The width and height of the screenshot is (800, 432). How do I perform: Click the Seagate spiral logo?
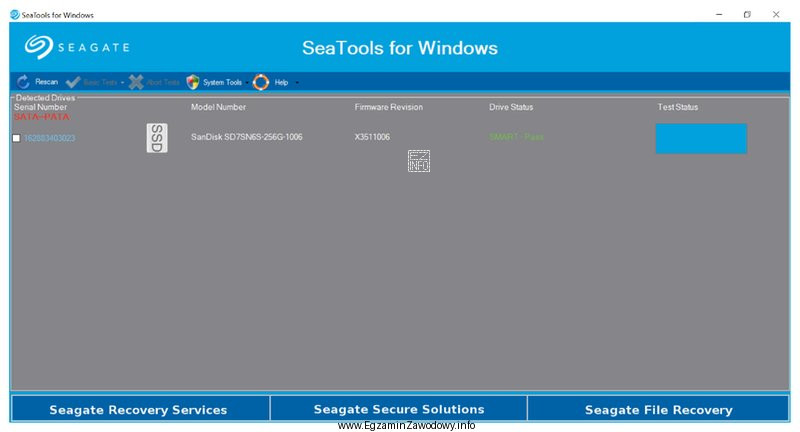38,47
